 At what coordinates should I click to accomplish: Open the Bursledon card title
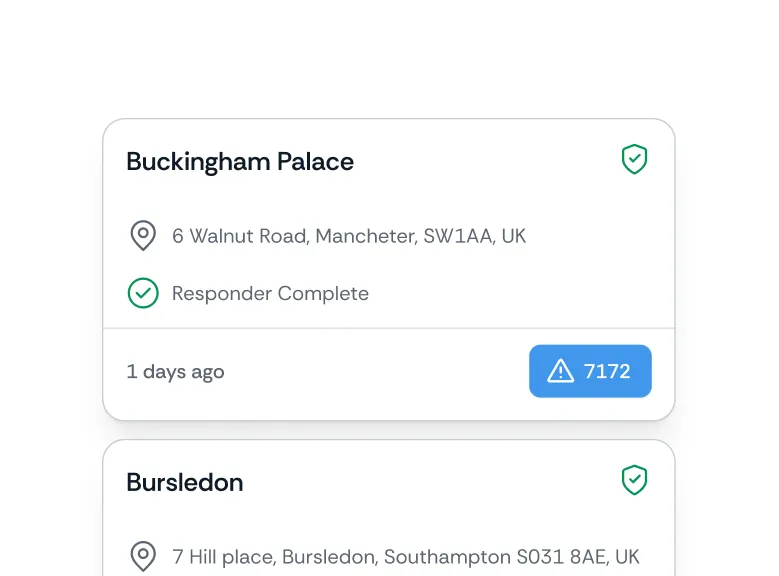[185, 482]
